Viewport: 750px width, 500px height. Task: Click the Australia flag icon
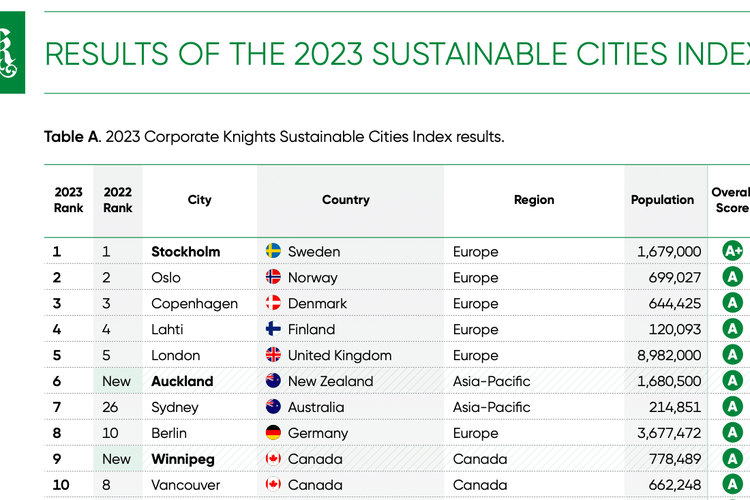coord(273,407)
